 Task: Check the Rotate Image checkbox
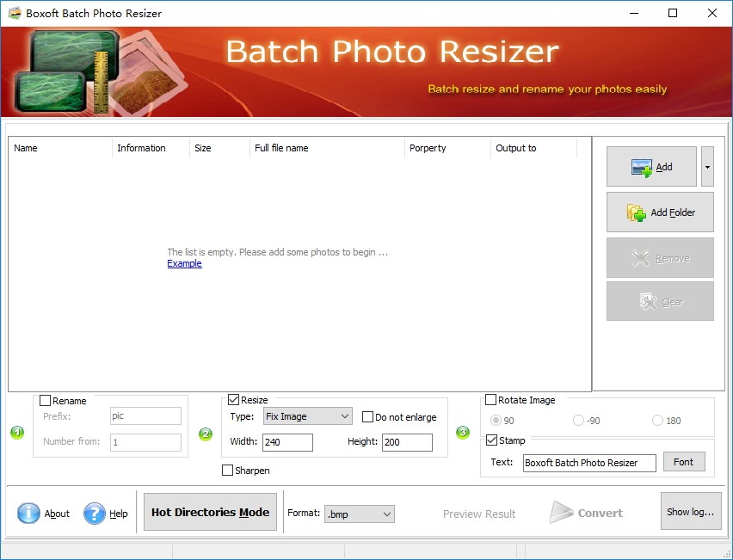491,400
